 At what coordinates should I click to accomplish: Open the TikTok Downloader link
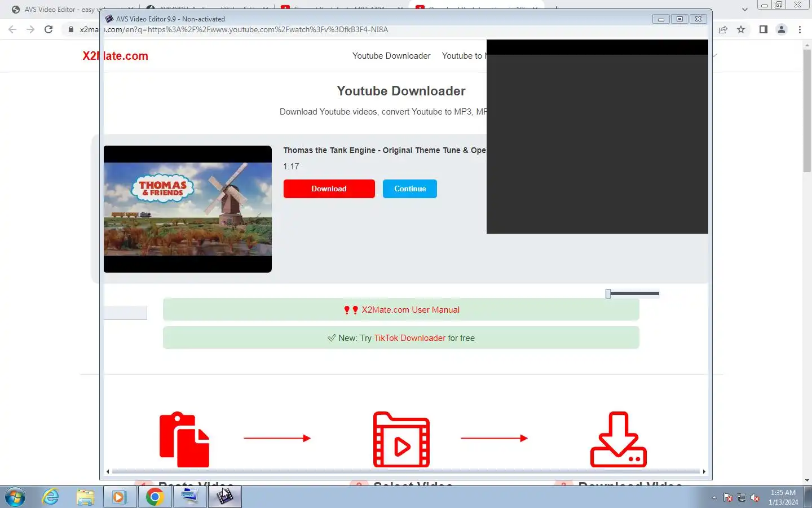(410, 338)
